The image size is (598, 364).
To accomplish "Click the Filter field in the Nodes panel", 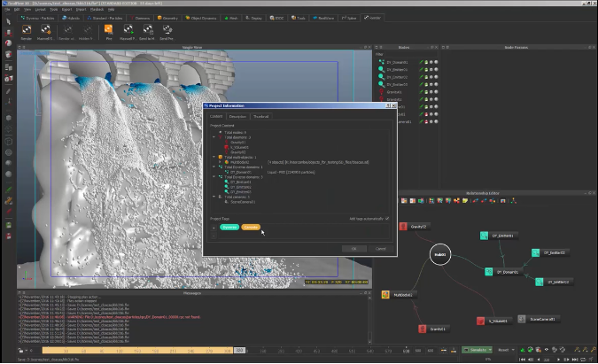I will [x=410, y=54].
